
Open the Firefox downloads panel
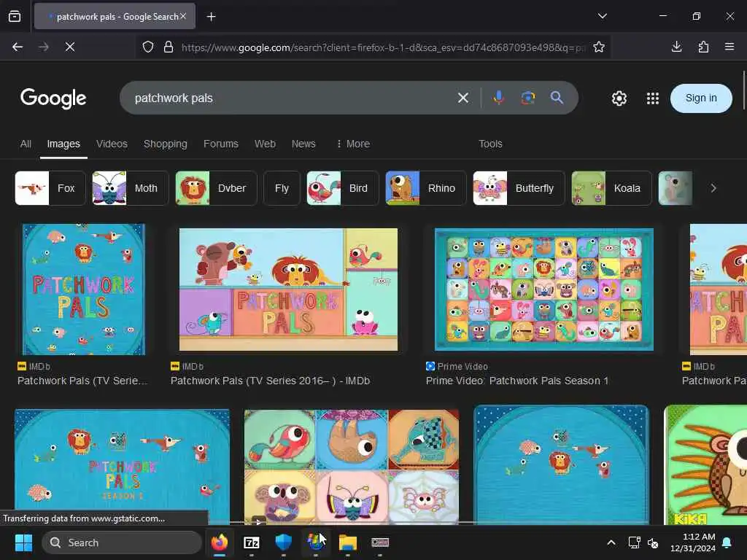coord(676,47)
